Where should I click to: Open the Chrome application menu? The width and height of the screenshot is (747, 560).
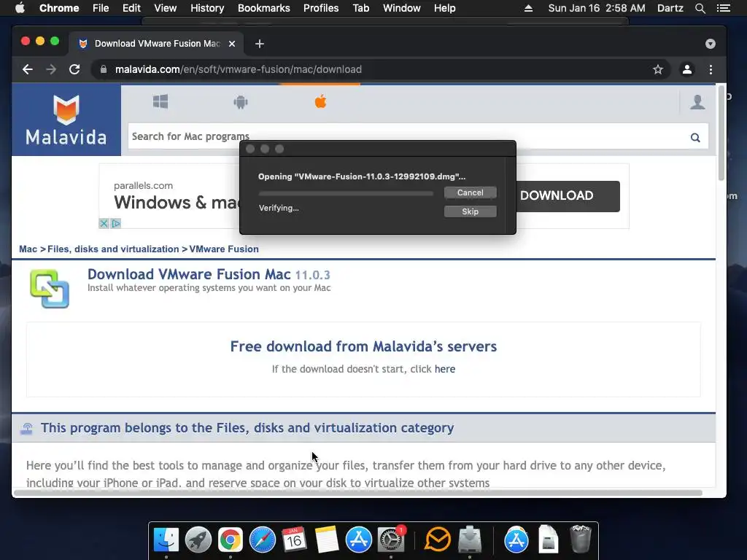[59, 8]
